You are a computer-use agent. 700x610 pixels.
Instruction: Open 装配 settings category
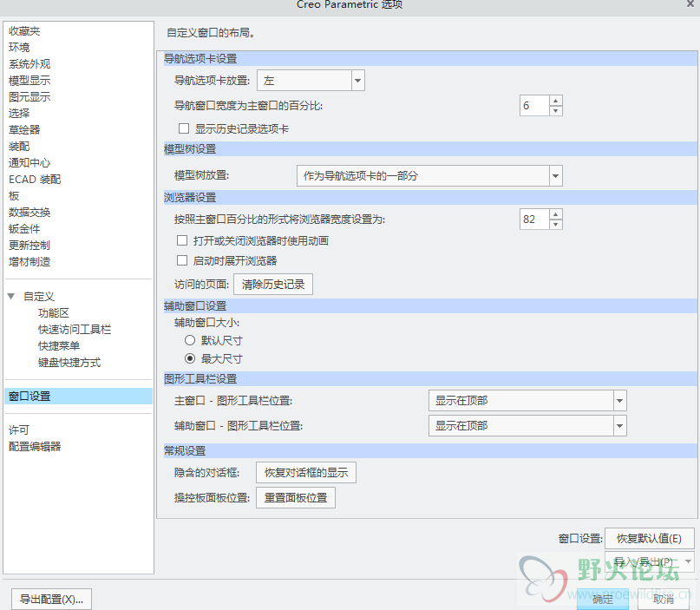19,147
